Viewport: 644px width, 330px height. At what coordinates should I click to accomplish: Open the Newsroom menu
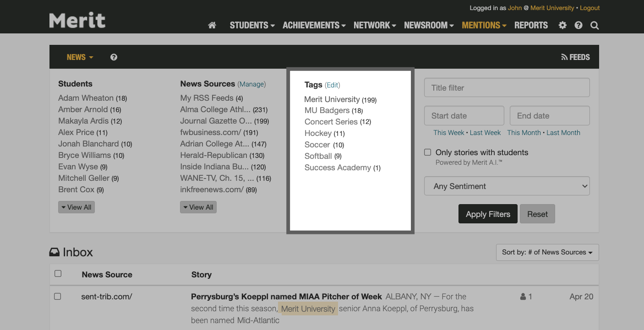click(x=428, y=26)
